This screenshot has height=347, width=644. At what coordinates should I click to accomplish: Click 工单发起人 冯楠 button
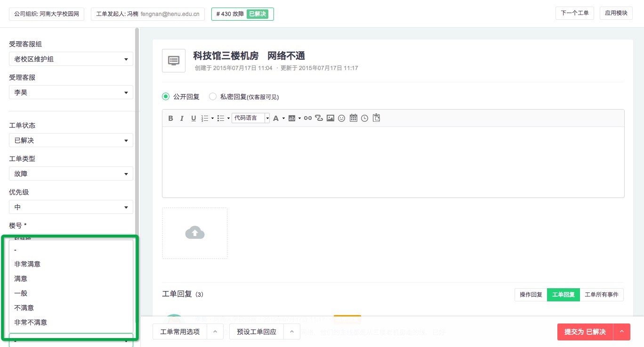click(147, 14)
